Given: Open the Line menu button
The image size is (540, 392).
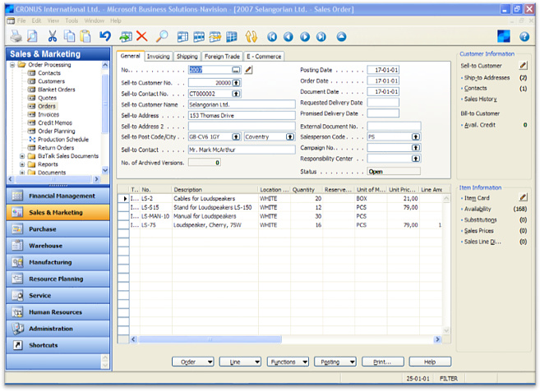Looking at the screenshot, I should [x=240, y=362].
